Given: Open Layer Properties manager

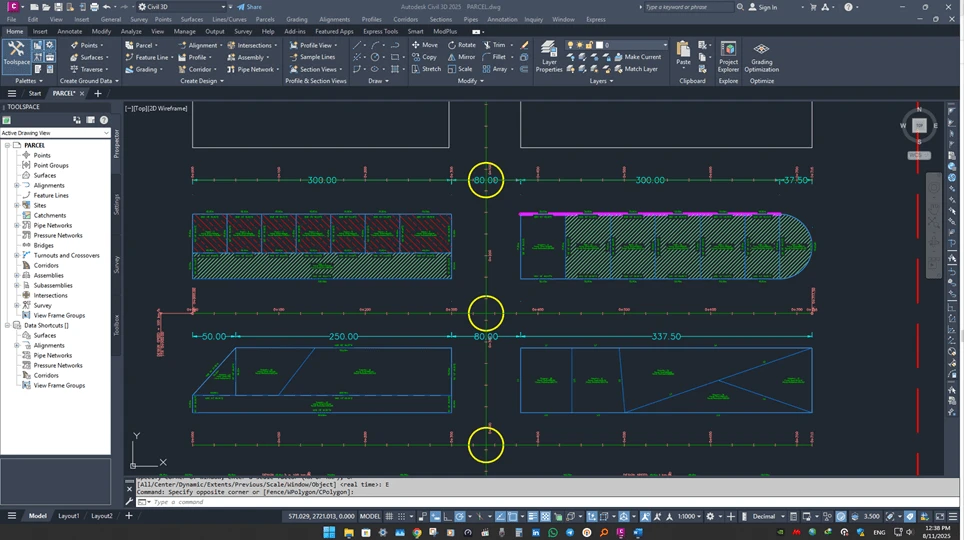Looking at the screenshot, I should 549,56.
